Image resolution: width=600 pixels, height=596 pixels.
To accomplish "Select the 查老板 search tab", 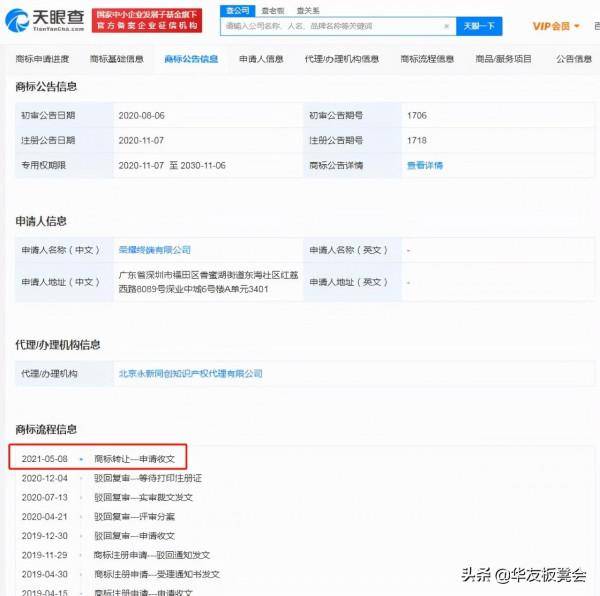I will (273, 11).
